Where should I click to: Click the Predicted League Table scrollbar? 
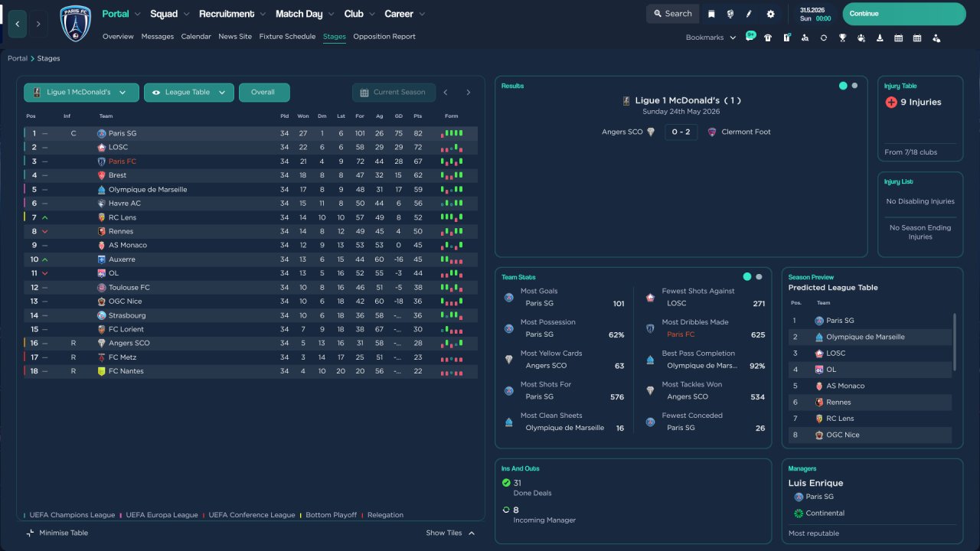click(954, 341)
